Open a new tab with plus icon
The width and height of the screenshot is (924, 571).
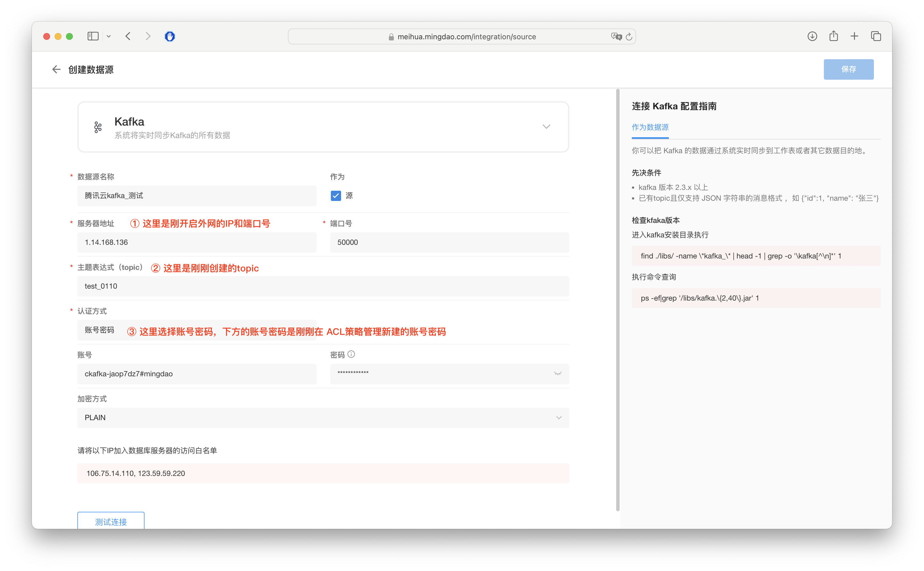point(854,36)
